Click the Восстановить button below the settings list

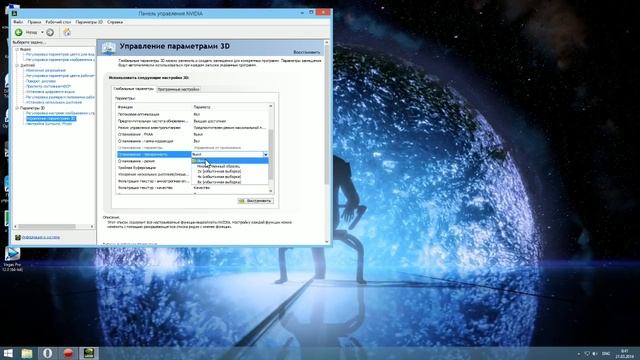(256, 201)
